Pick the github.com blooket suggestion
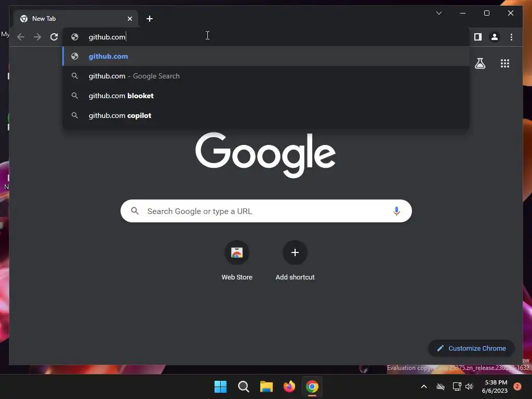 (267, 96)
